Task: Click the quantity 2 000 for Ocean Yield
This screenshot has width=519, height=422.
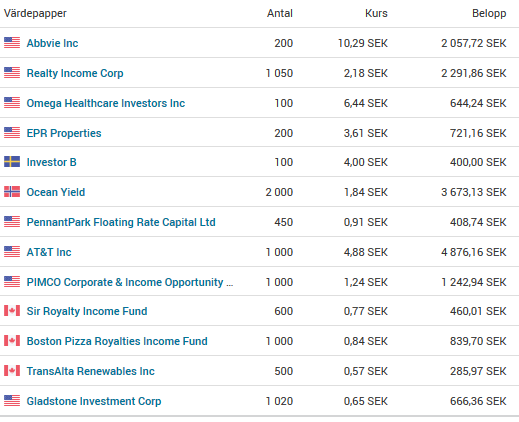Action: 279,192
